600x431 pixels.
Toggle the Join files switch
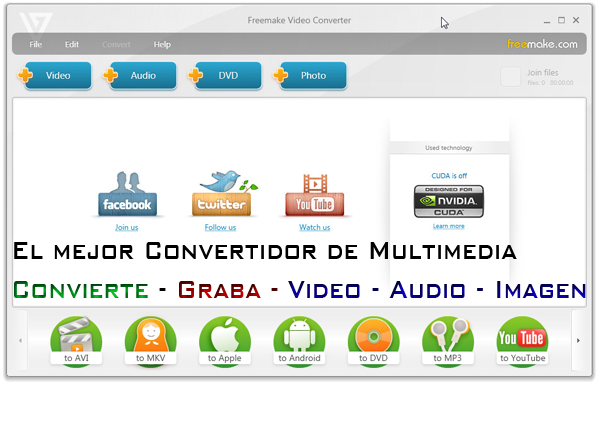pos(510,77)
